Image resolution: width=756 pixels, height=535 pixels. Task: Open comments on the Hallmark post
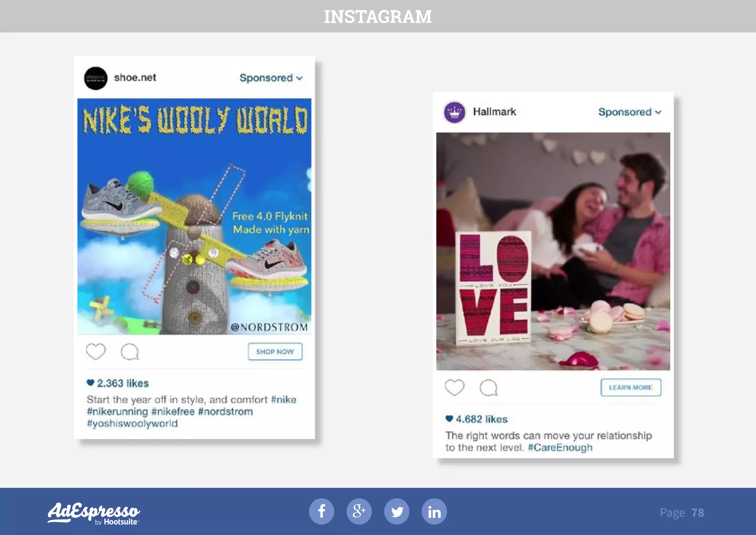(x=489, y=388)
